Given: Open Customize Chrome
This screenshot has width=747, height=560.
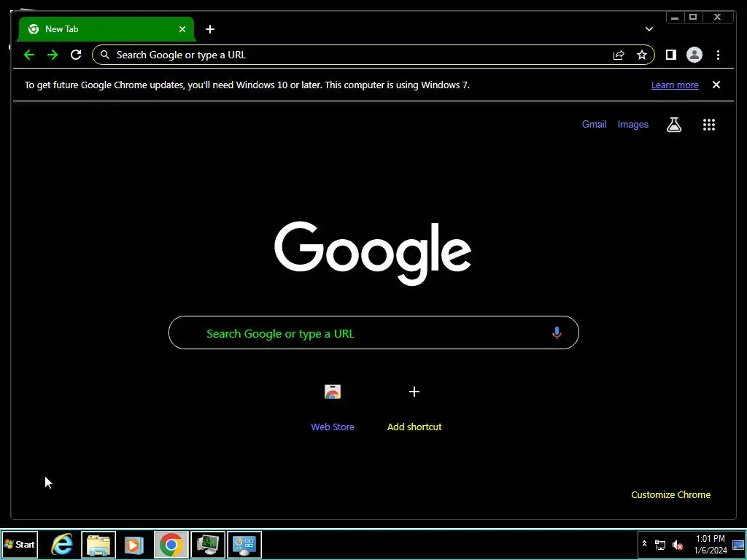Looking at the screenshot, I should [x=671, y=495].
